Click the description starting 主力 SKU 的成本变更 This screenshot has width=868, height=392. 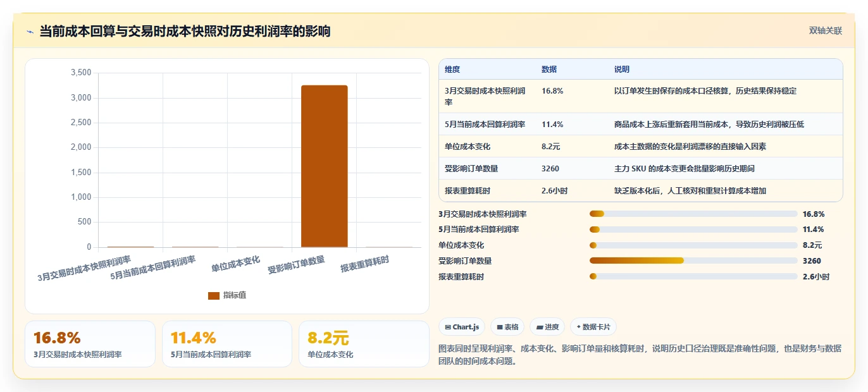point(685,169)
